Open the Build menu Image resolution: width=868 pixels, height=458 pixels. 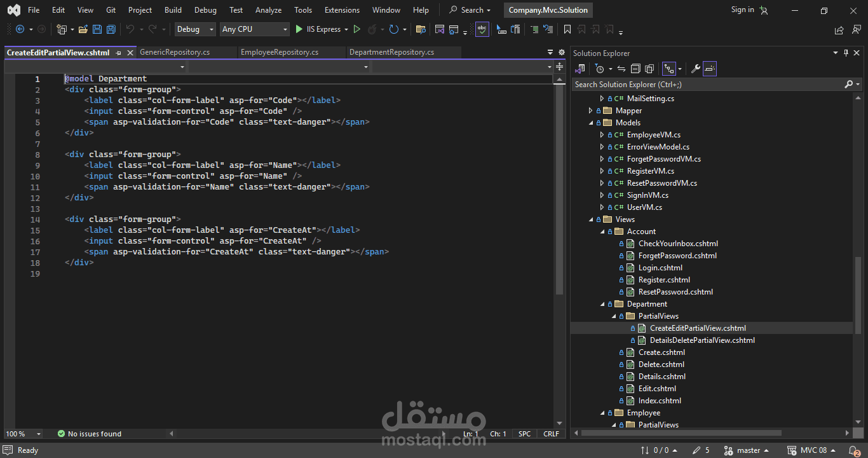click(x=173, y=10)
